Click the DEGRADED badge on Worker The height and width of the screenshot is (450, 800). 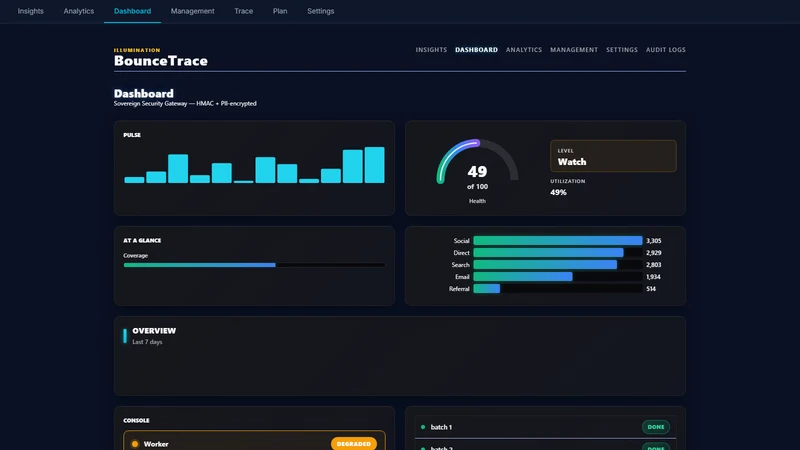[x=354, y=444]
